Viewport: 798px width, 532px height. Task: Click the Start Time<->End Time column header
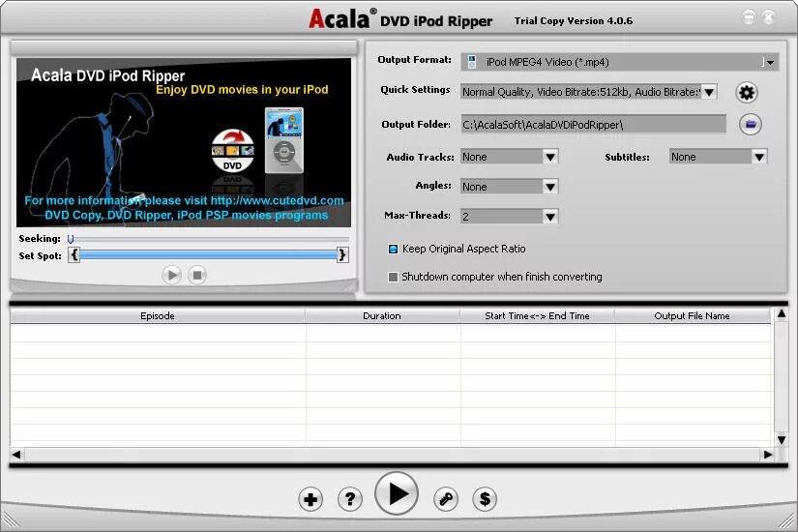pos(538,316)
